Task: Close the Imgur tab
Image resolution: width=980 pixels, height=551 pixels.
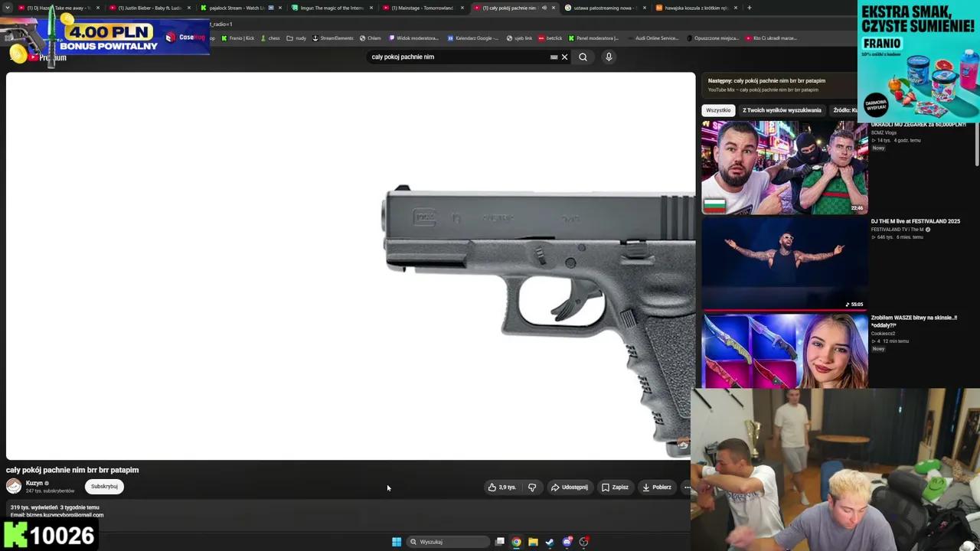Action: click(x=371, y=8)
